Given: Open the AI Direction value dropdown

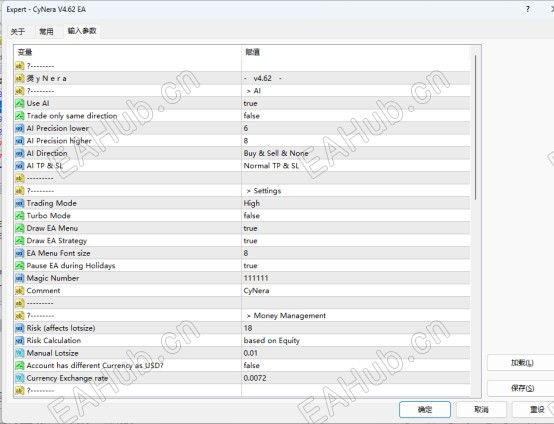Looking at the screenshot, I should (356, 153).
